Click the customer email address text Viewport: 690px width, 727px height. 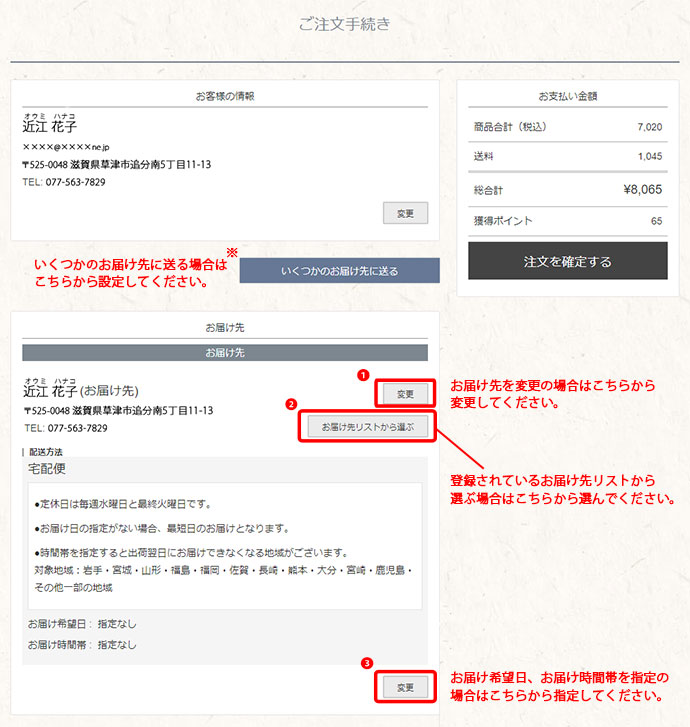66,146
